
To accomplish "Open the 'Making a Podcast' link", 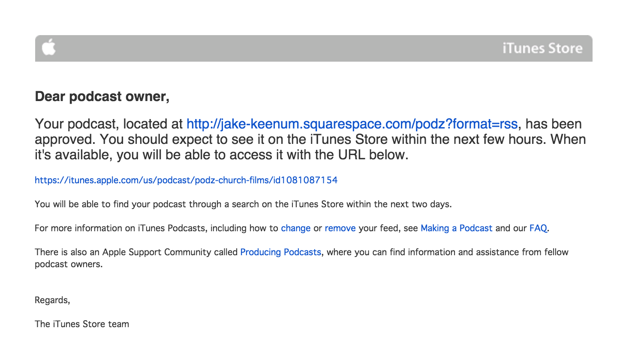I will click(456, 228).
